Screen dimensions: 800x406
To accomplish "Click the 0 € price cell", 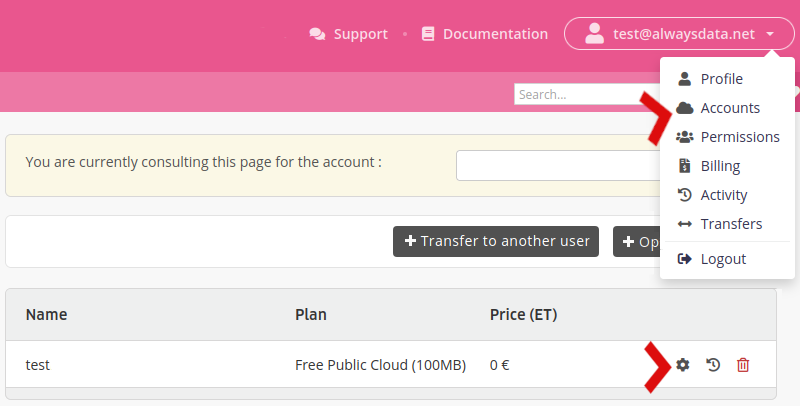I will point(499,365).
